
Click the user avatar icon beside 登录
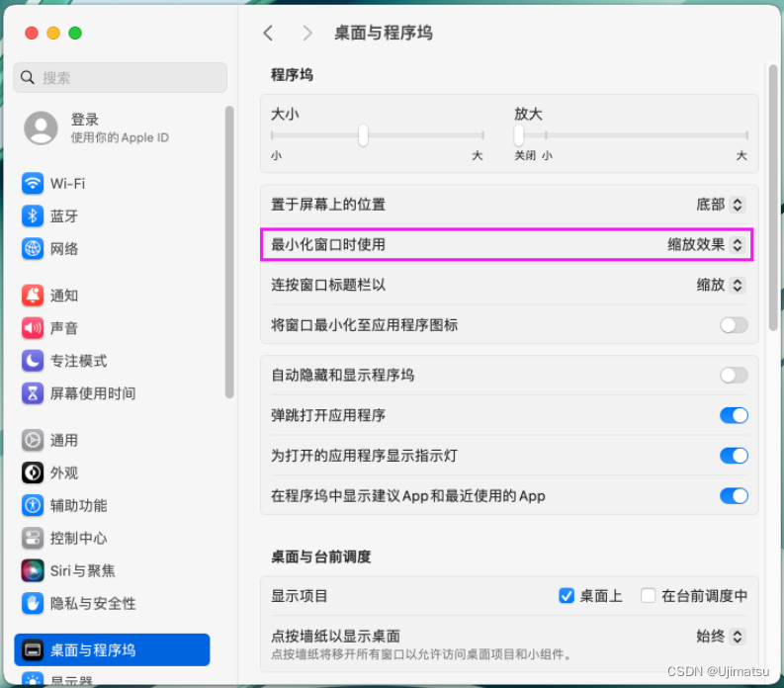coord(41,128)
